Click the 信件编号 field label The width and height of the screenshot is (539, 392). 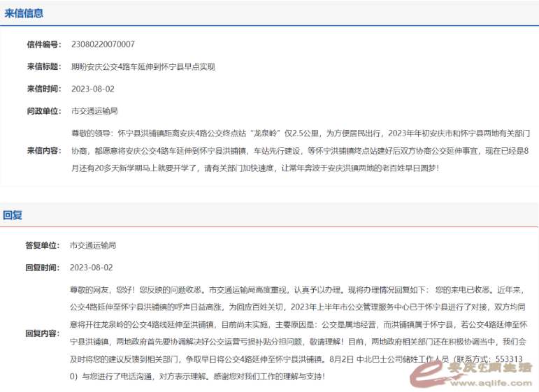(x=44, y=45)
